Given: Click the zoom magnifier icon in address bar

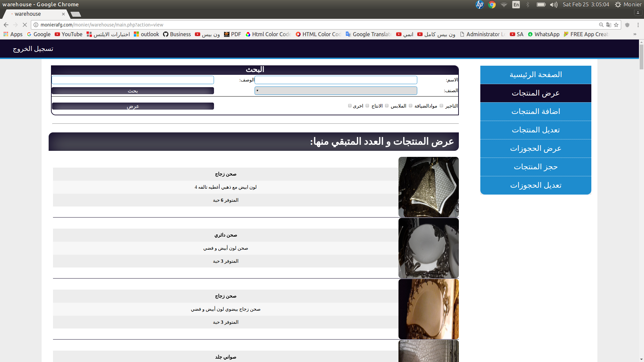Looking at the screenshot, I should (601, 25).
